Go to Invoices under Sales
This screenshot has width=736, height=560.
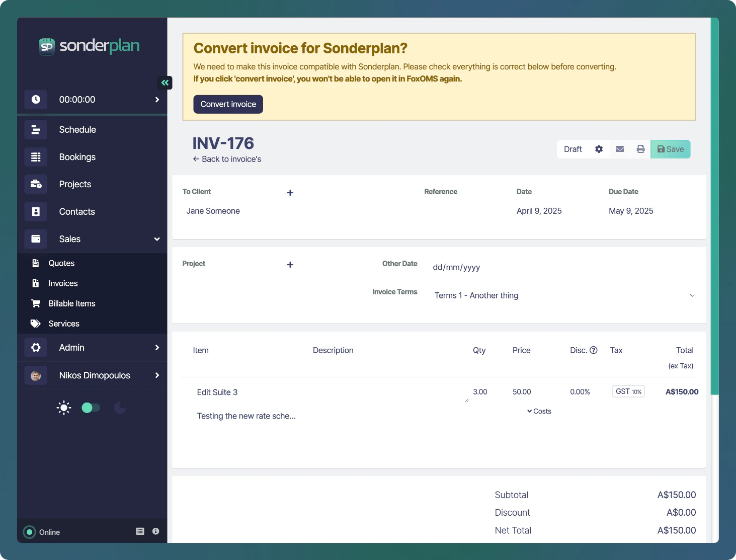(63, 283)
